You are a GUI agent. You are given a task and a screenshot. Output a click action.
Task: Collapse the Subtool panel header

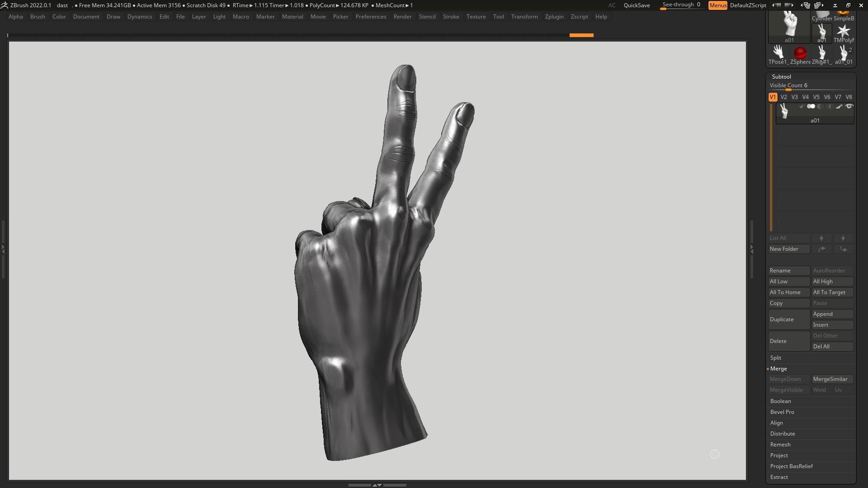tap(781, 77)
